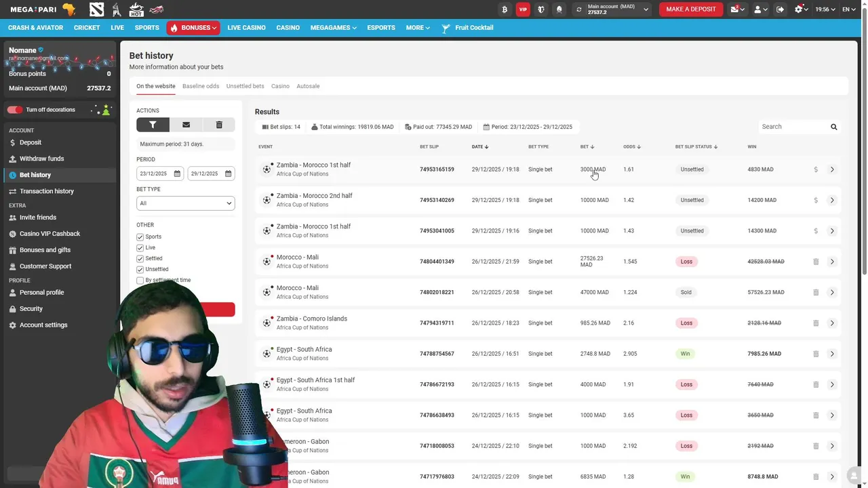Open the Bitcoin payment icon in header
The width and height of the screenshot is (868, 488).
coord(504,9)
